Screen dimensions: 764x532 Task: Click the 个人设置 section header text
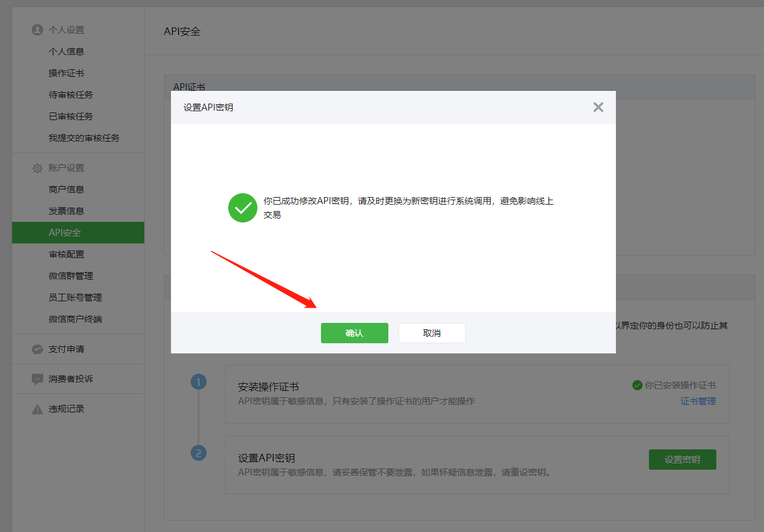67,30
